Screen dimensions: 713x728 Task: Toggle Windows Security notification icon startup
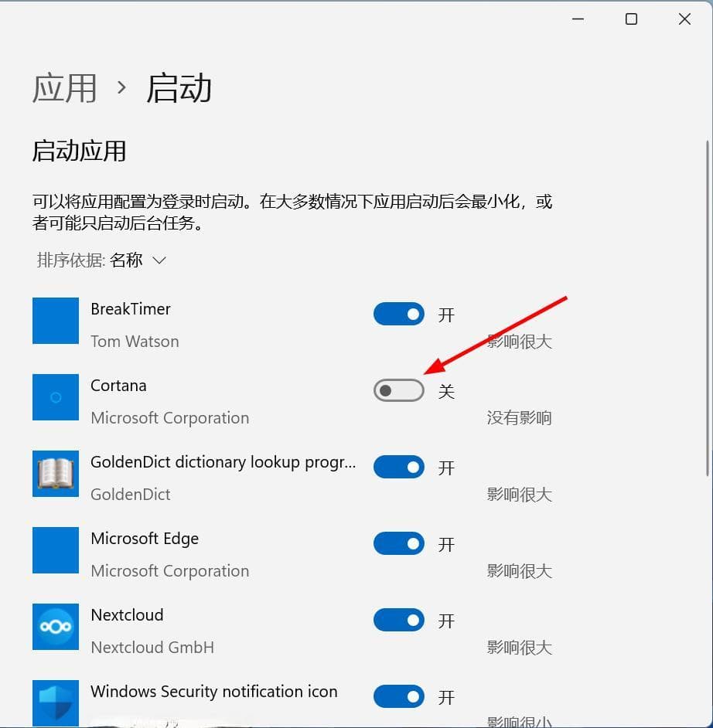(398, 696)
